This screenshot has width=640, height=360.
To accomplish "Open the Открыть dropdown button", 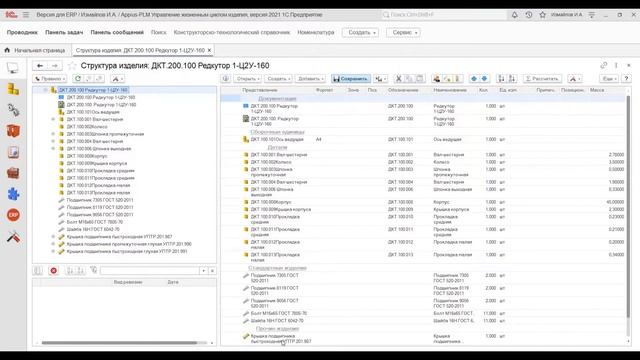I will [248, 79].
